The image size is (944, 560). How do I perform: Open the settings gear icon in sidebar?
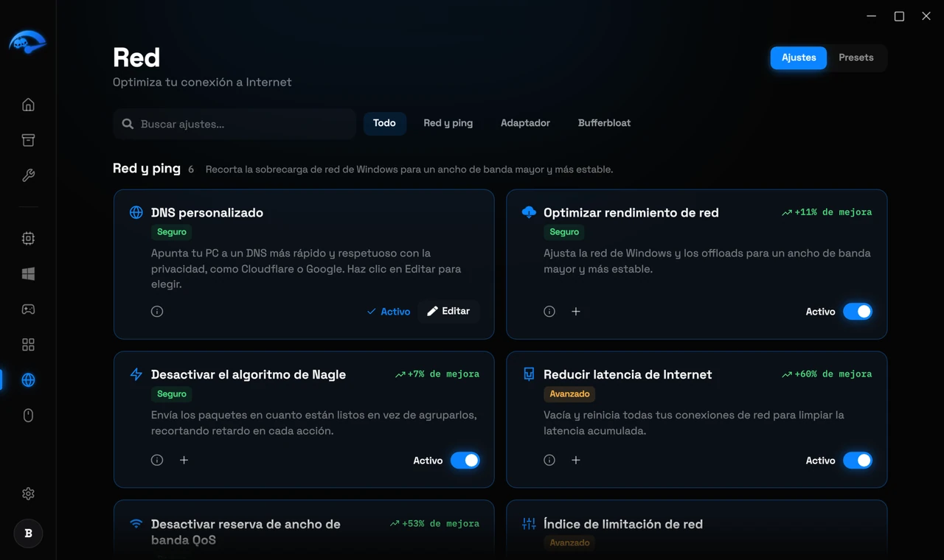click(x=28, y=494)
